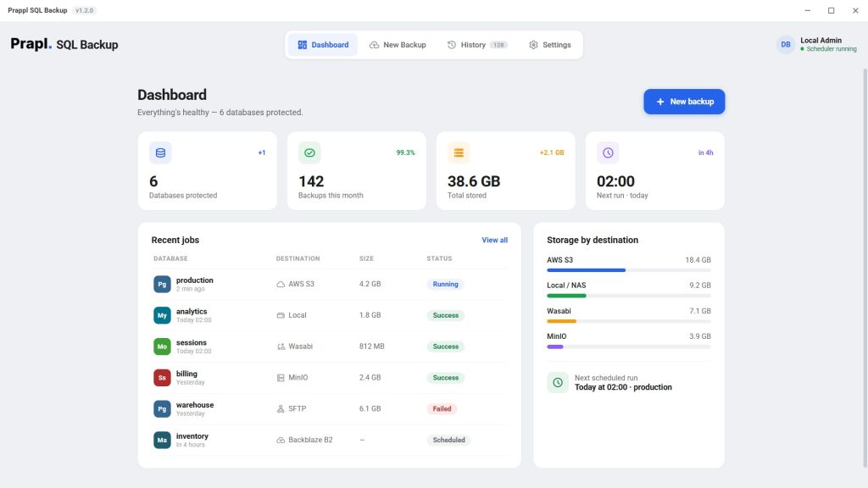This screenshot has height=488, width=868.
Task: Select the My icon for analytics
Action: click(x=162, y=315)
